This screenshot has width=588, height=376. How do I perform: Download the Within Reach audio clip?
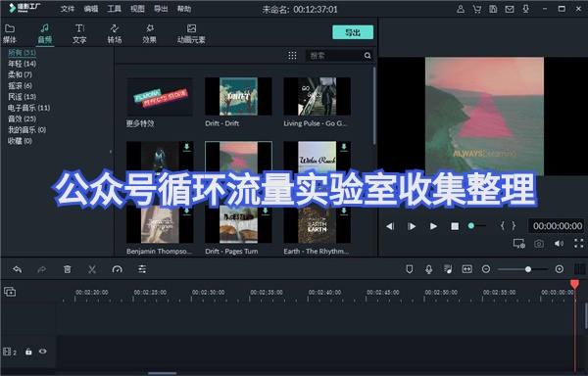(x=344, y=147)
